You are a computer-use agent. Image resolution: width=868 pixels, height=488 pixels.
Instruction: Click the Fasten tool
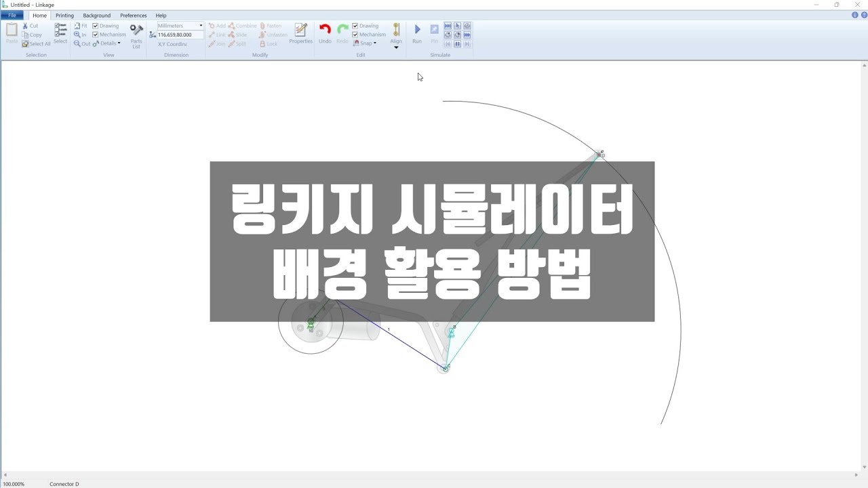271,26
